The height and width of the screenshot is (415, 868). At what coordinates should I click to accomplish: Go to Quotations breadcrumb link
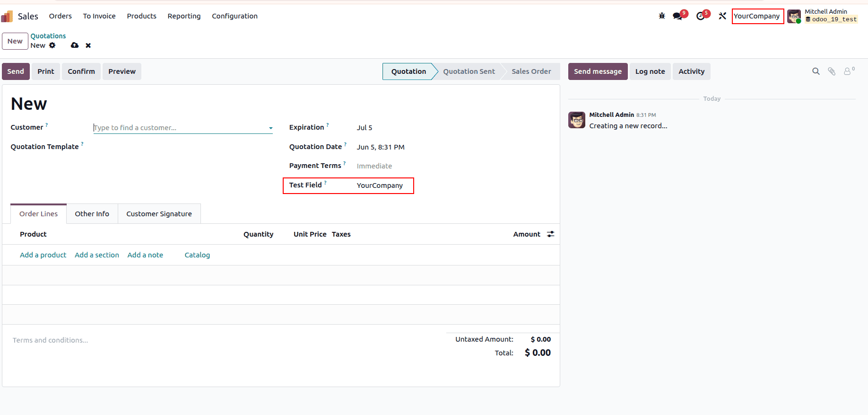tap(48, 36)
